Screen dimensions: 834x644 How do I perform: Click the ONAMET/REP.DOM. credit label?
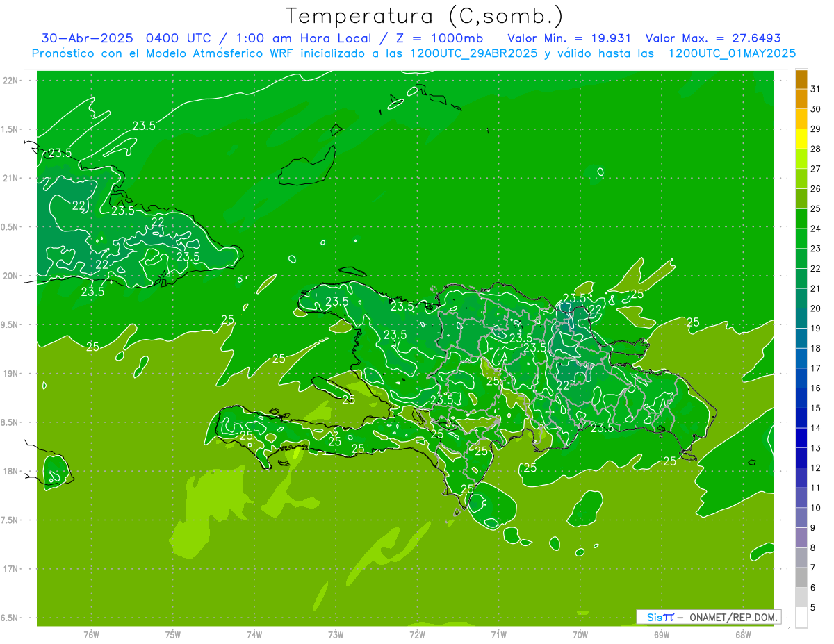[733, 617]
